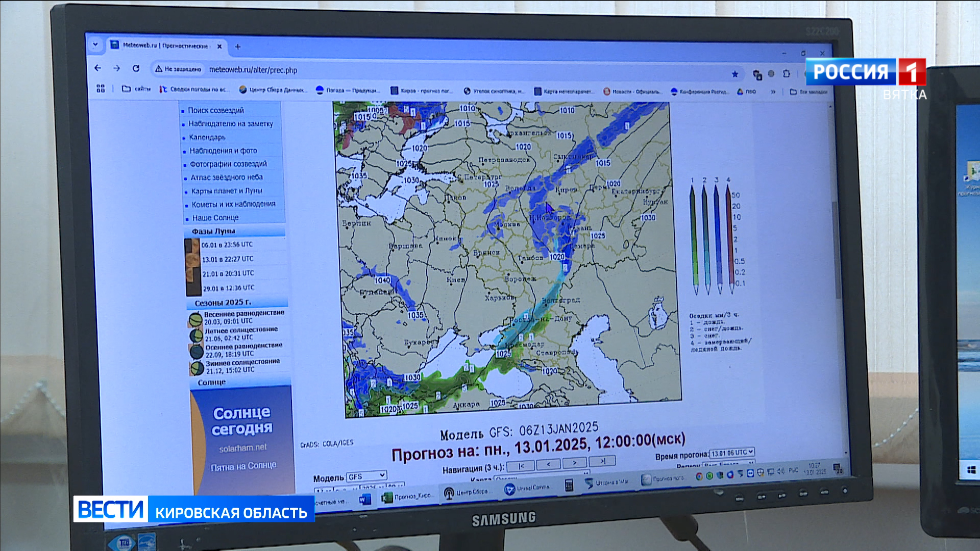Bookmark page using the star icon
The image size is (980, 551).
coord(735,74)
